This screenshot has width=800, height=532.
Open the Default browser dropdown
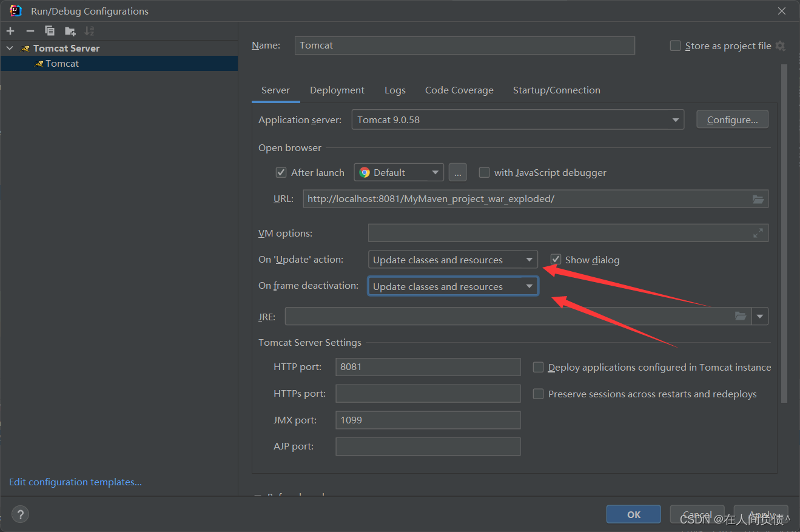[x=399, y=172]
